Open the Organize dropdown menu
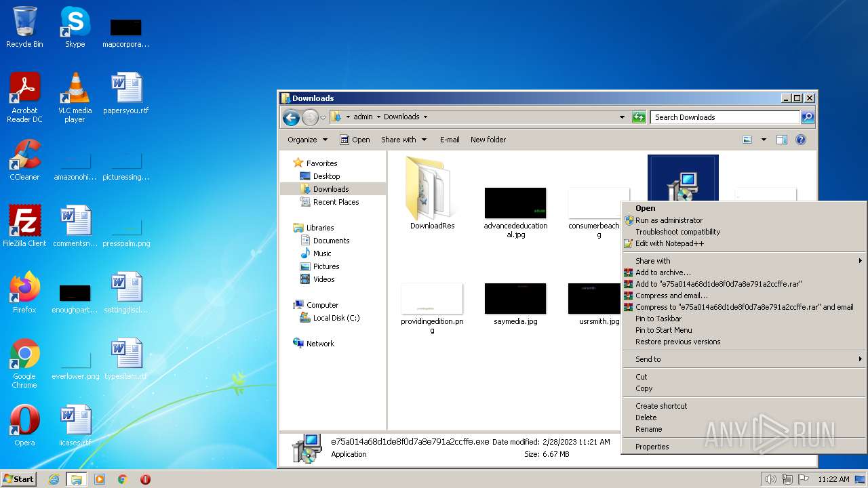Screen dimensions: 868x488 pyautogui.click(x=307, y=140)
